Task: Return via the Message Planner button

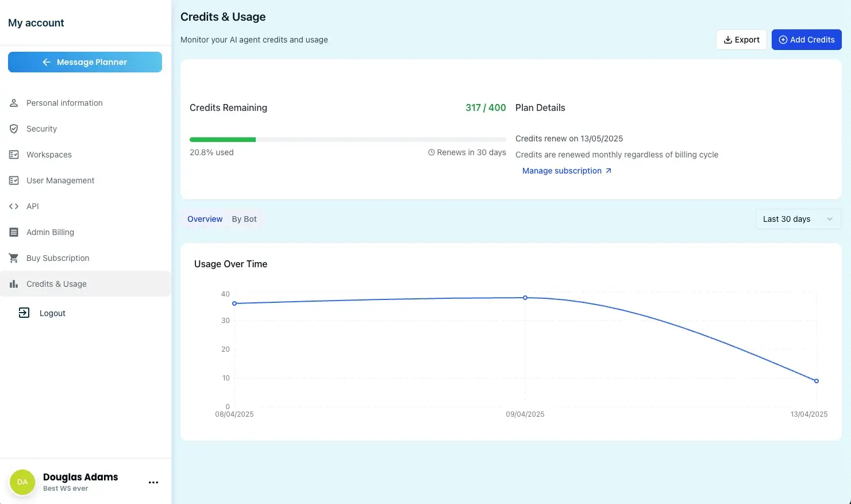Action: click(x=84, y=61)
